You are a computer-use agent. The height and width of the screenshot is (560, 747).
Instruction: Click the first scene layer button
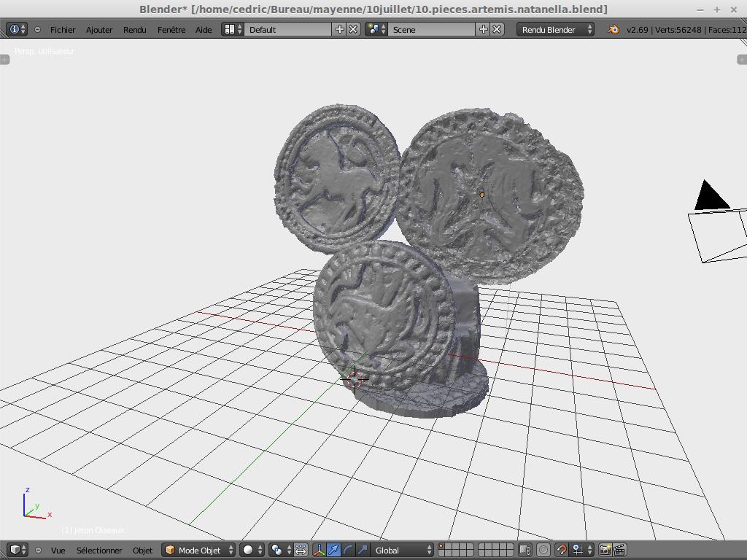pos(441,546)
